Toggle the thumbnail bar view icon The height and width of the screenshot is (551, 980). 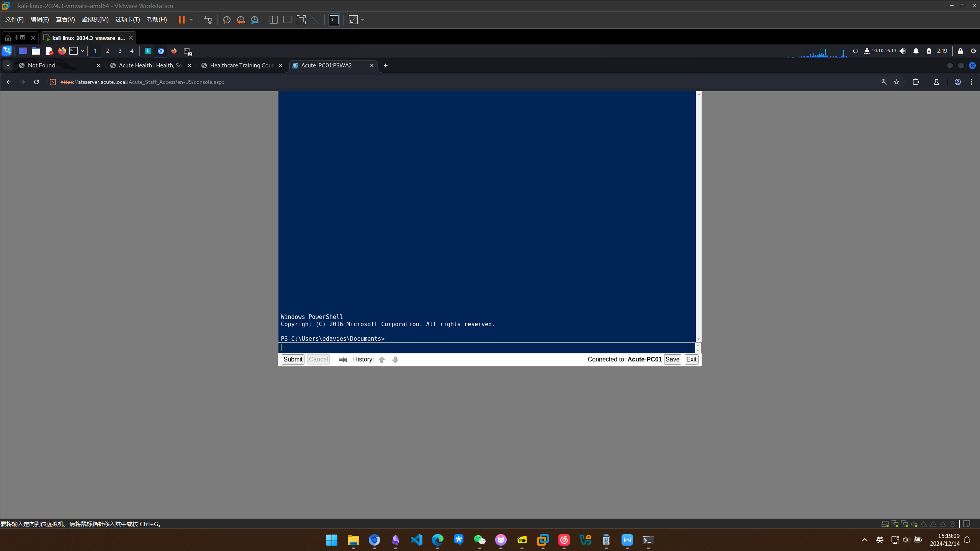(287, 20)
